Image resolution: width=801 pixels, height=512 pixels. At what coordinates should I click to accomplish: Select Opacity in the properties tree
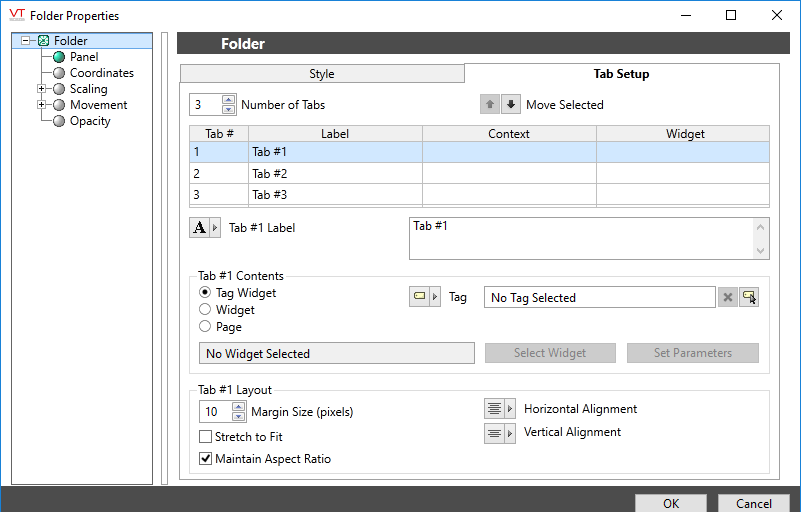click(90, 121)
